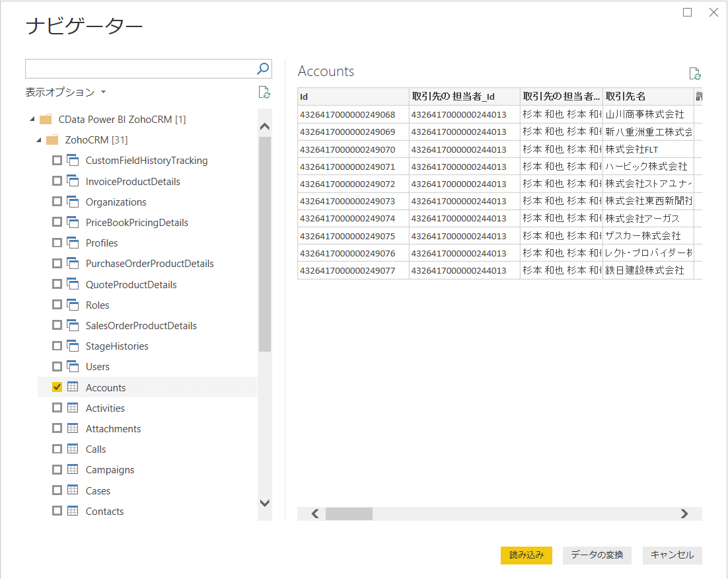Check the Contacts checkbox
728x579 pixels.
[57, 511]
